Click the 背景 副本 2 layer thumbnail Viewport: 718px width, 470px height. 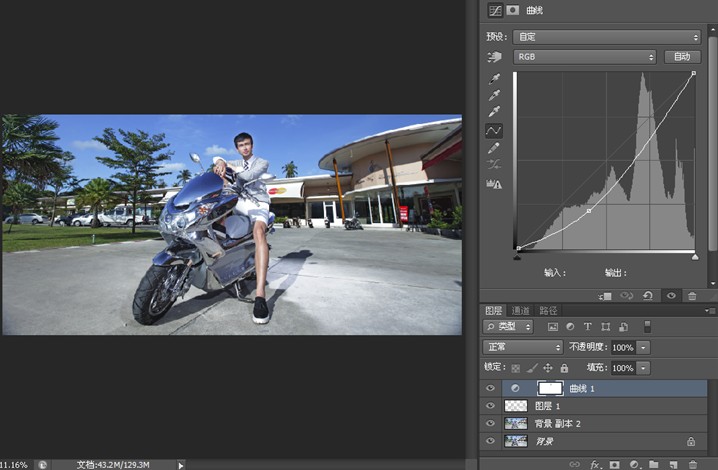[516, 423]
